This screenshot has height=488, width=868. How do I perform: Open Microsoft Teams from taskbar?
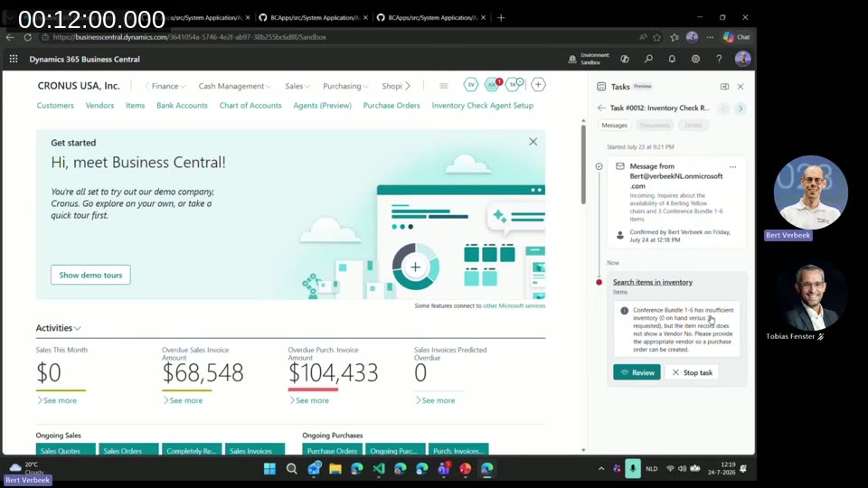click(443, 469)
